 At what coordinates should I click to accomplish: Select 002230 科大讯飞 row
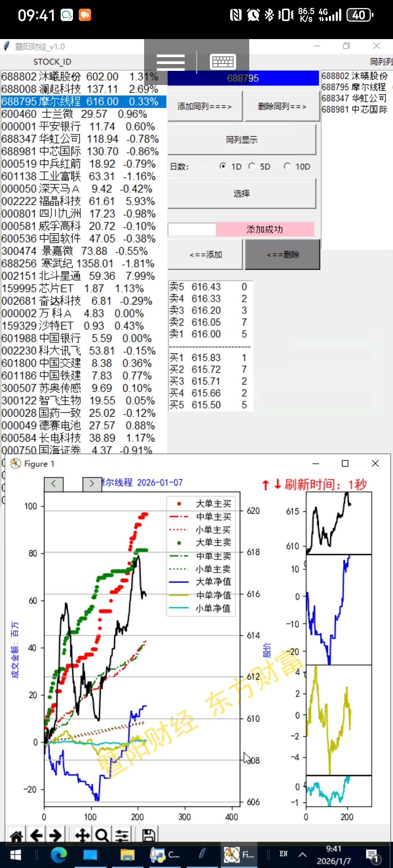(x=83, y=351)
